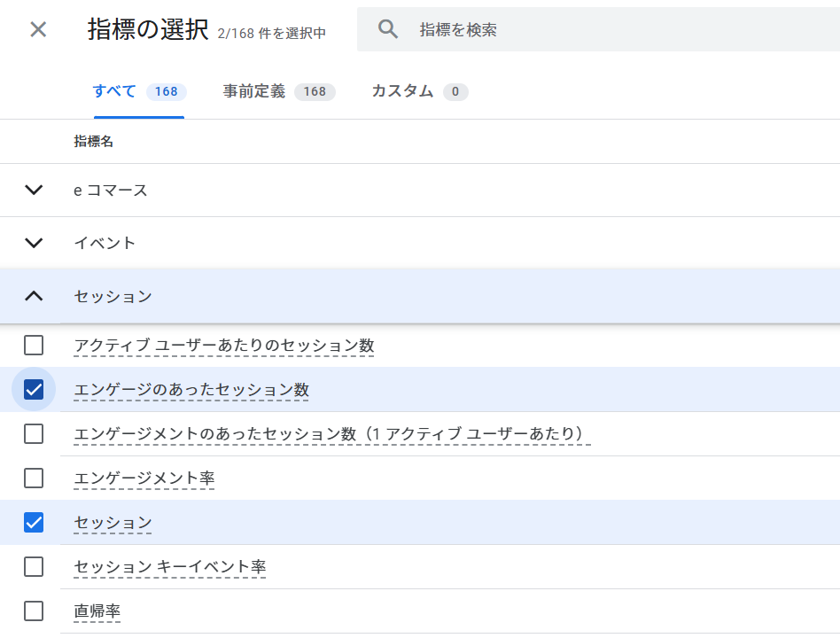This screenshot has height=638, width=840.
Task: Select the 直帰率 checkbox
Action: [34, 611]
